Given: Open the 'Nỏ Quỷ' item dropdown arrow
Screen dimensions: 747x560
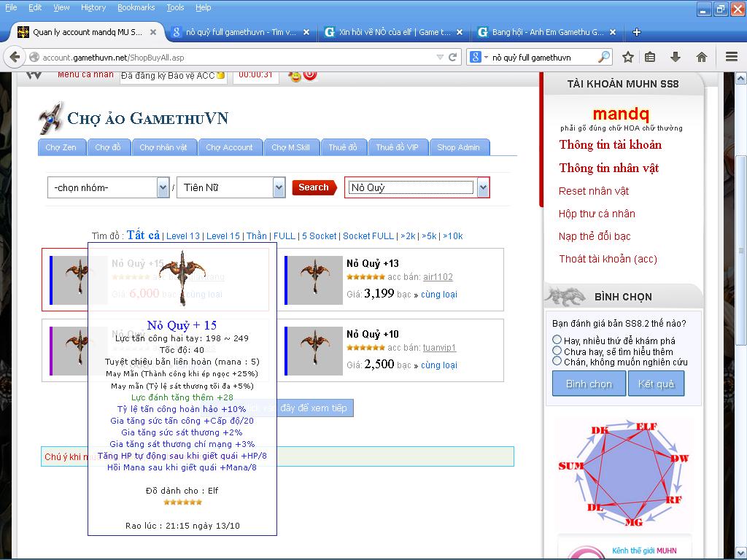Looking at the screenshot, I should 483,187.
